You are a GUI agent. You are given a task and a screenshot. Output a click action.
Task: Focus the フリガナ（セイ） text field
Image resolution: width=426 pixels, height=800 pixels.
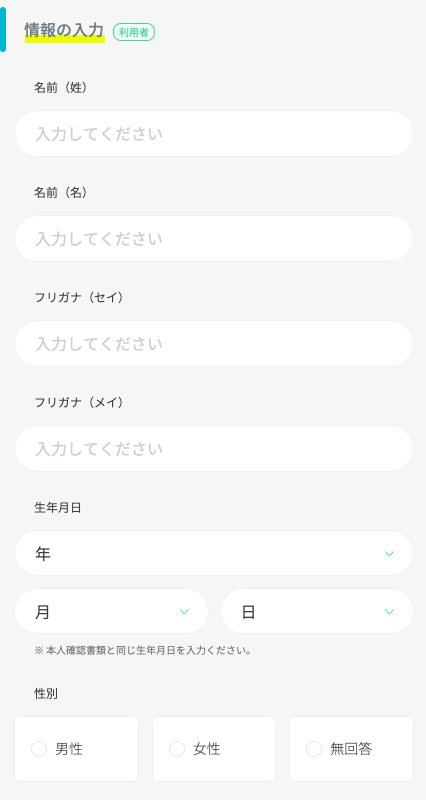(214, 343)
